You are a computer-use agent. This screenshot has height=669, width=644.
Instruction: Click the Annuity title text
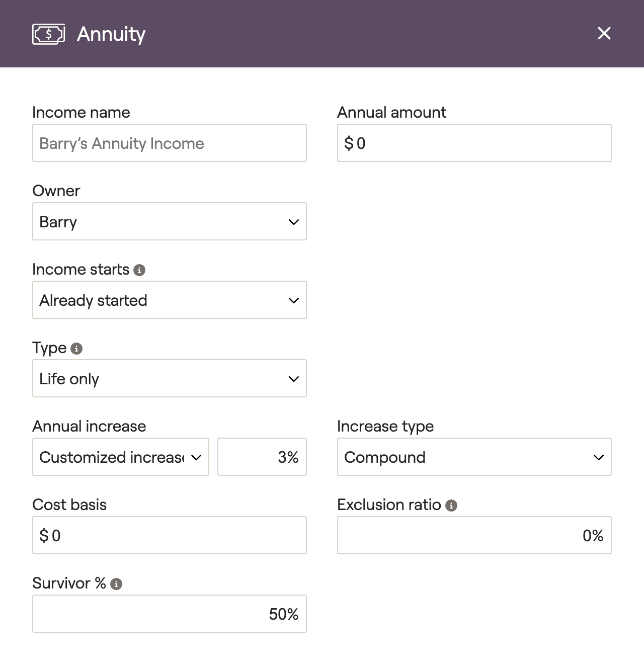(x=111, y=34)
